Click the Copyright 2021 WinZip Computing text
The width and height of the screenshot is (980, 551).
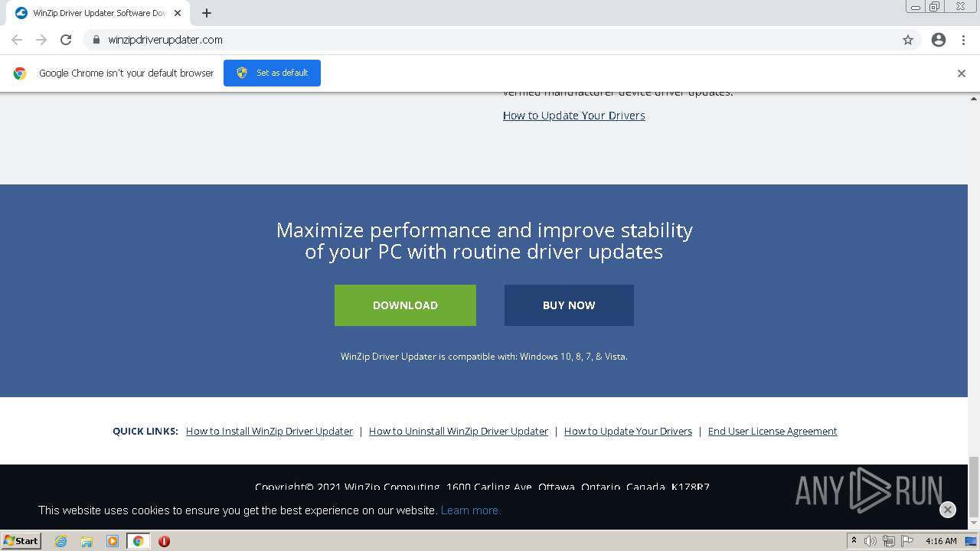click(x=482, y=487)
